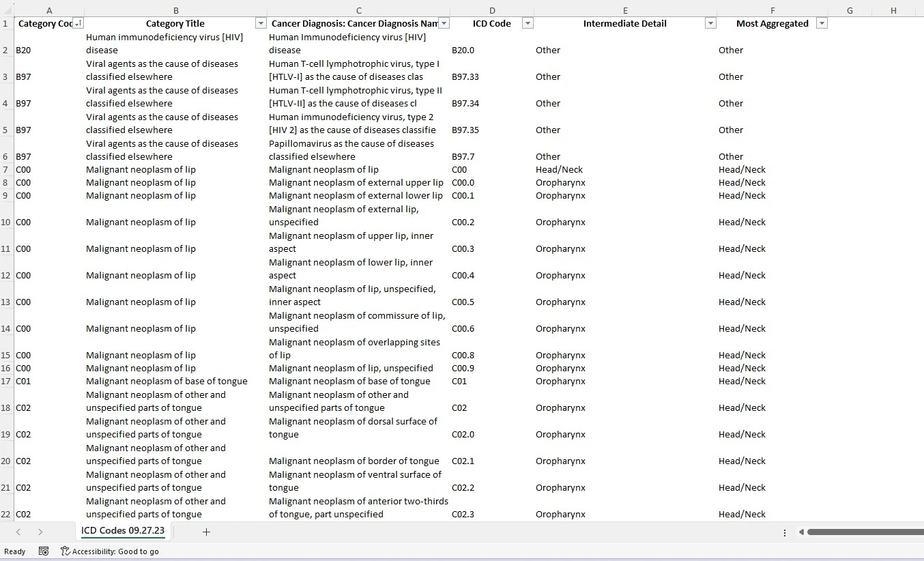
Task: Select 'Malignant neoplasm of base of tongue' title cell
Action: pos(175,381)
